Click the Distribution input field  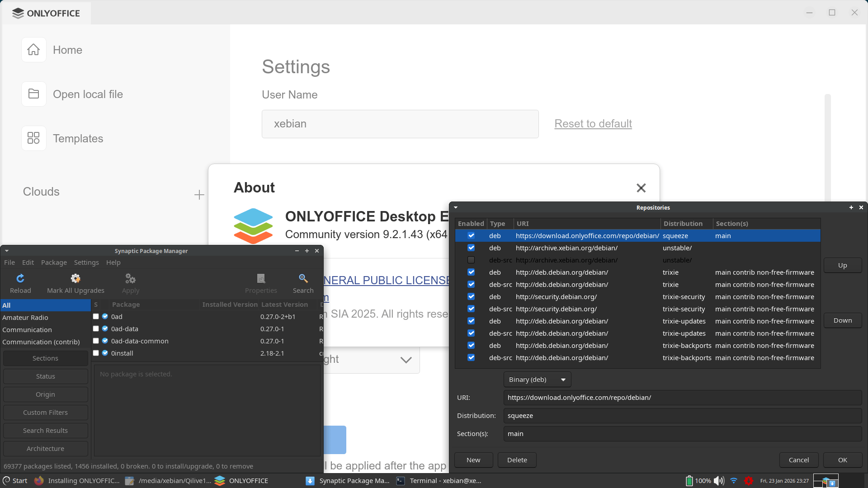(682, 416)
